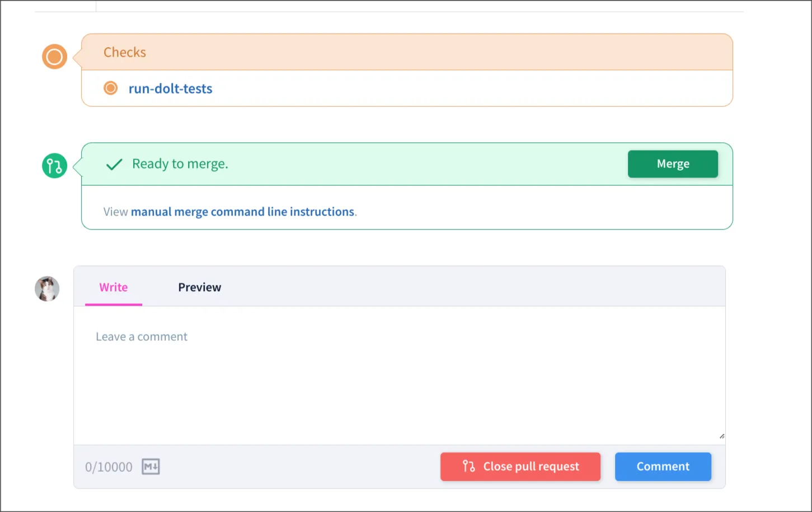
Task: Click the icon inside Close pull request
Action: point(468,466)
